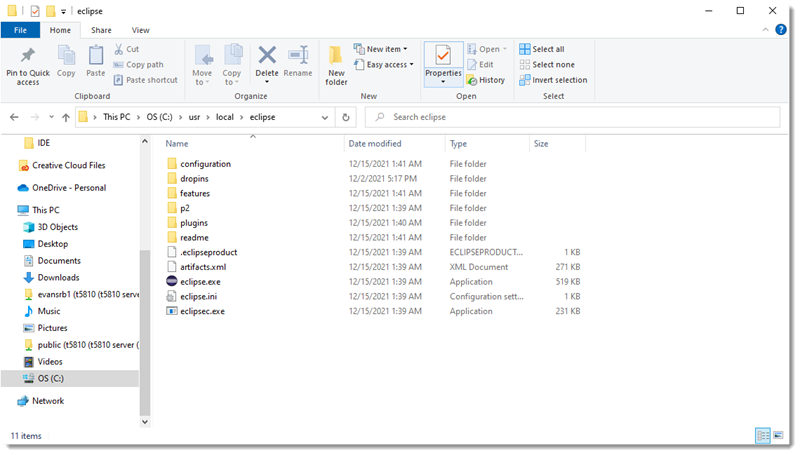The width and height of the screenshot is (800, 455).
Task: Click Select all
Action: click(542, 49)
